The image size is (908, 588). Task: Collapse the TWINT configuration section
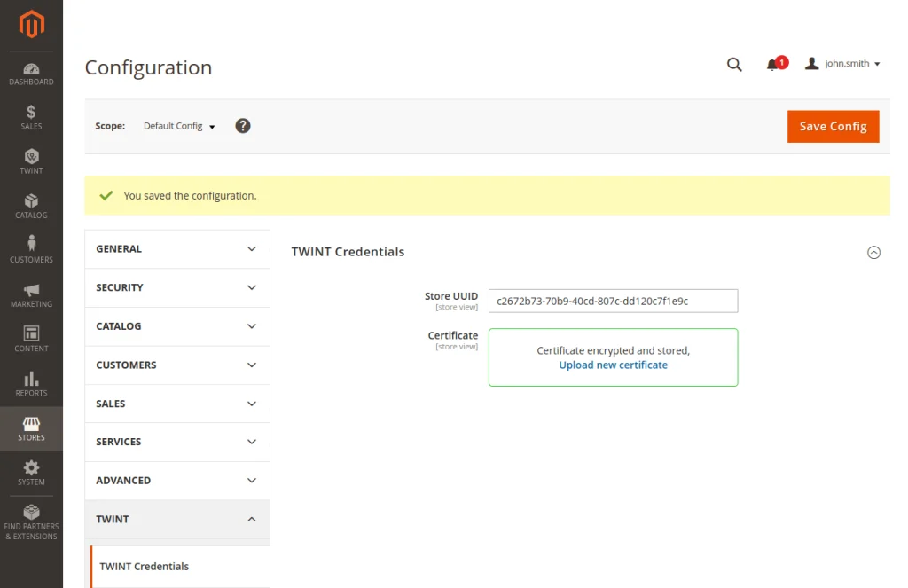coord(177,520)
